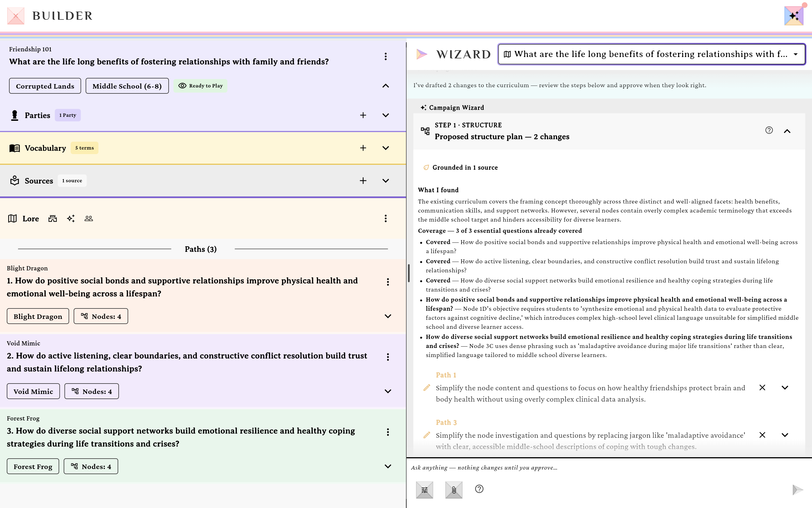Open the Wizard campaign question dropdown
The image size is (812, 508).
(652, 54)
